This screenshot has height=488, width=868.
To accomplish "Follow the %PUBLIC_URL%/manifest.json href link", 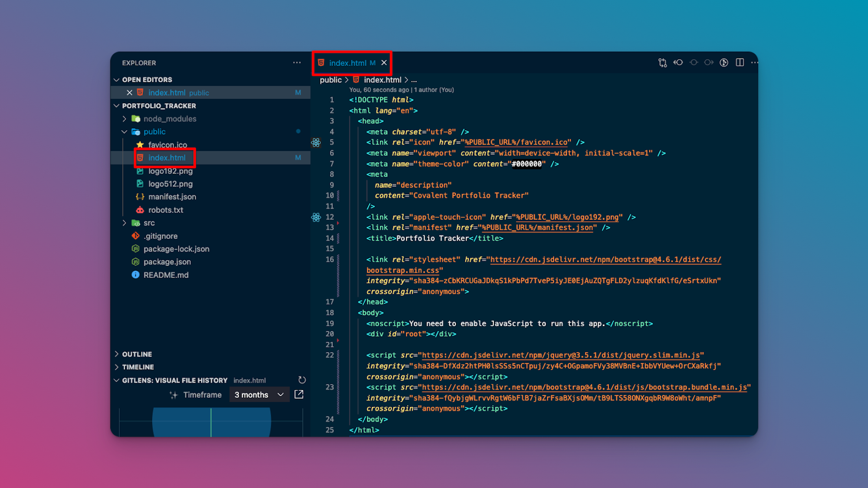I will pos(537,227).
